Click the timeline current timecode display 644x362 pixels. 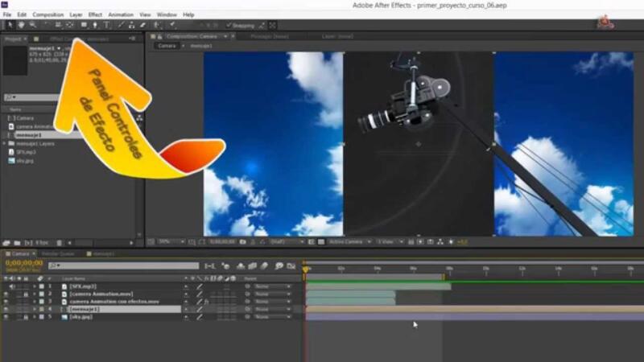[x=24, y=263]
